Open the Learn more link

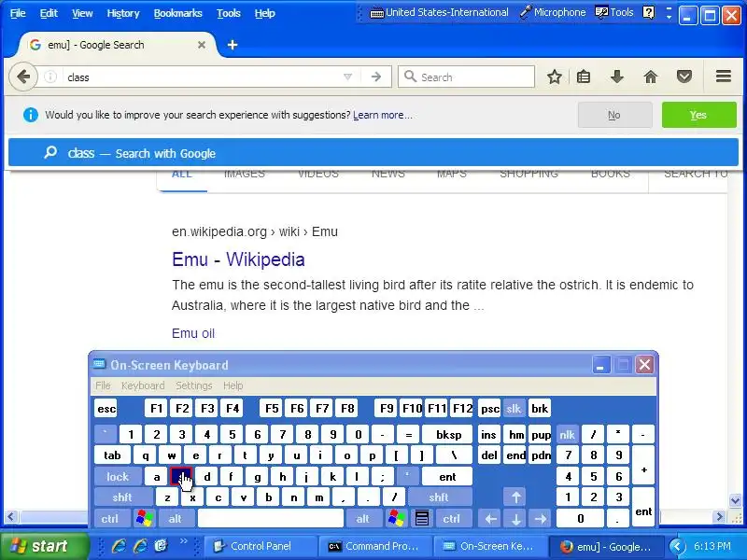[x=382, y=115]
